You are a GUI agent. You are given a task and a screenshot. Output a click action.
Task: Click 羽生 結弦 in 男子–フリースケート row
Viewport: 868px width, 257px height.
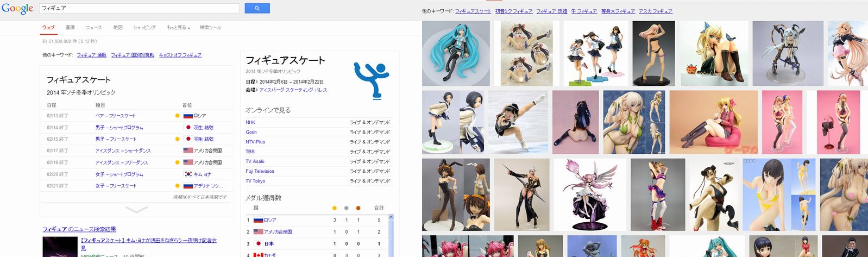204,139
